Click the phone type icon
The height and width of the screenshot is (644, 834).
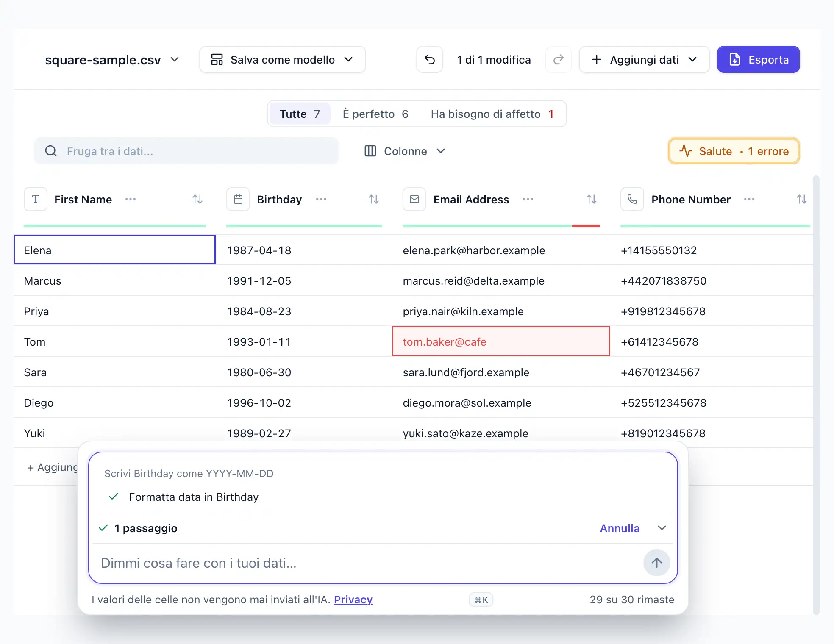click(x=632, y=199)
